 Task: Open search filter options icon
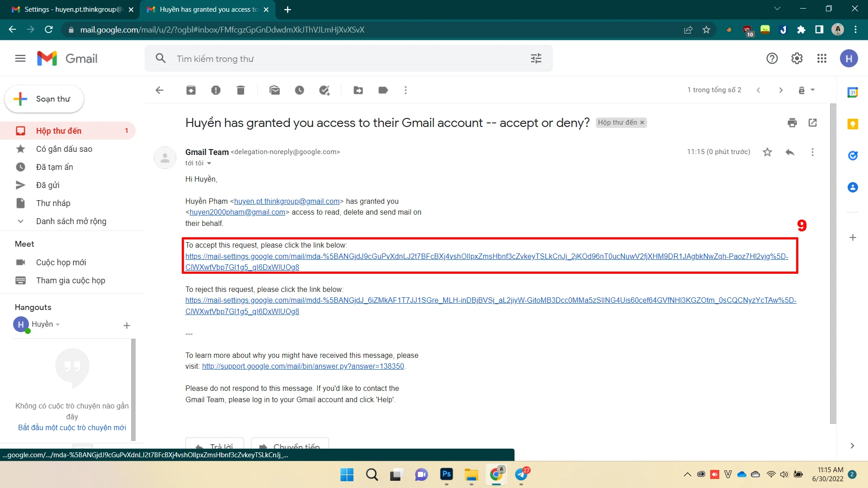536,58
